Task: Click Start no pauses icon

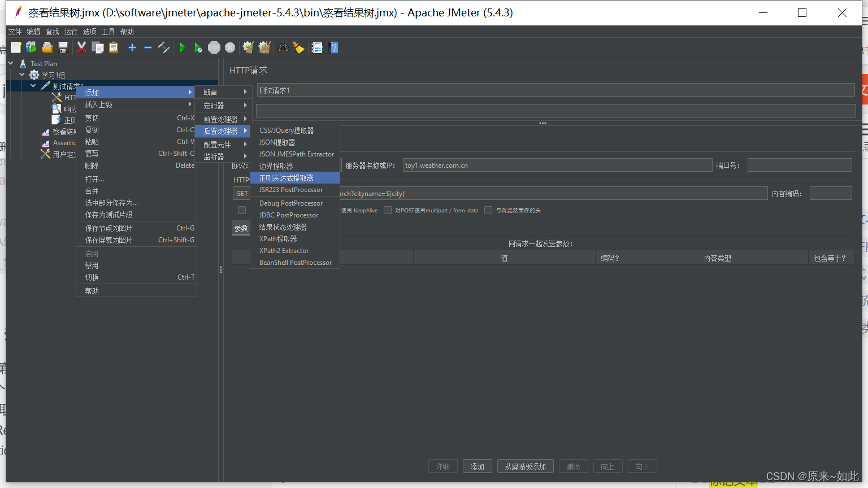Action: click(198, 48)
